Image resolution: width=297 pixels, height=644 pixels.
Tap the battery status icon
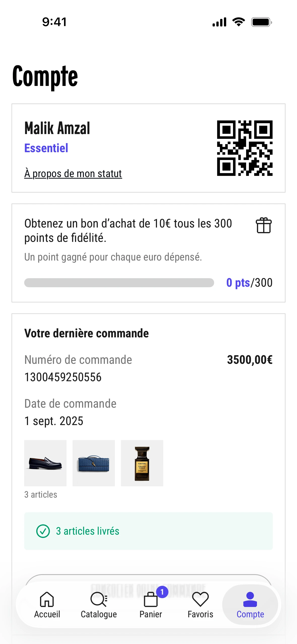pos(261,22)
